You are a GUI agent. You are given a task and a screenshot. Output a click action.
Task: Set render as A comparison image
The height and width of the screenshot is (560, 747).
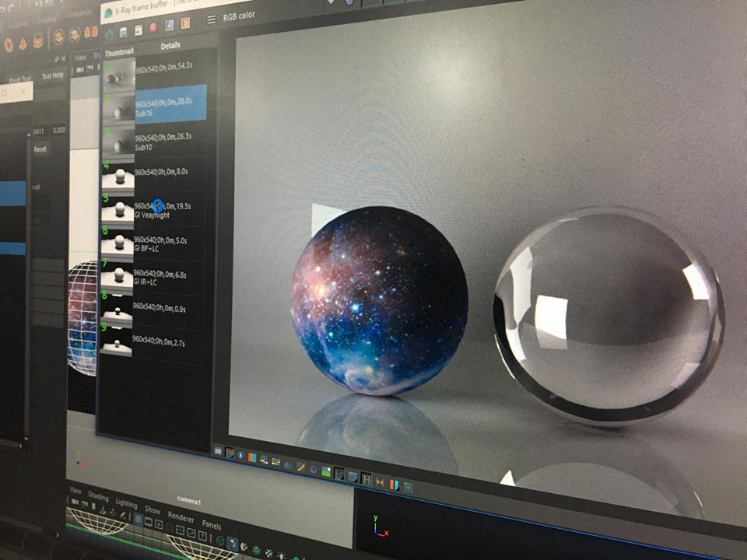click(x=170, y=27)
